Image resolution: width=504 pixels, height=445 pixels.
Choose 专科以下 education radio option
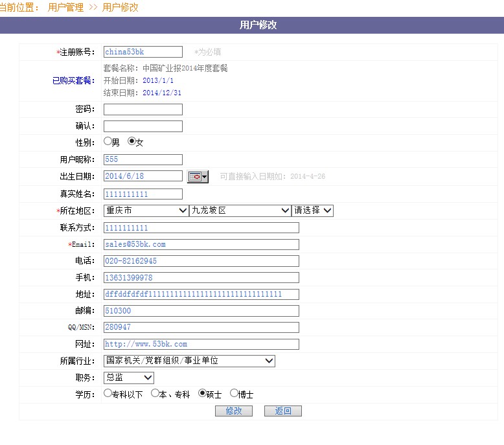click(x=108, y=393)
